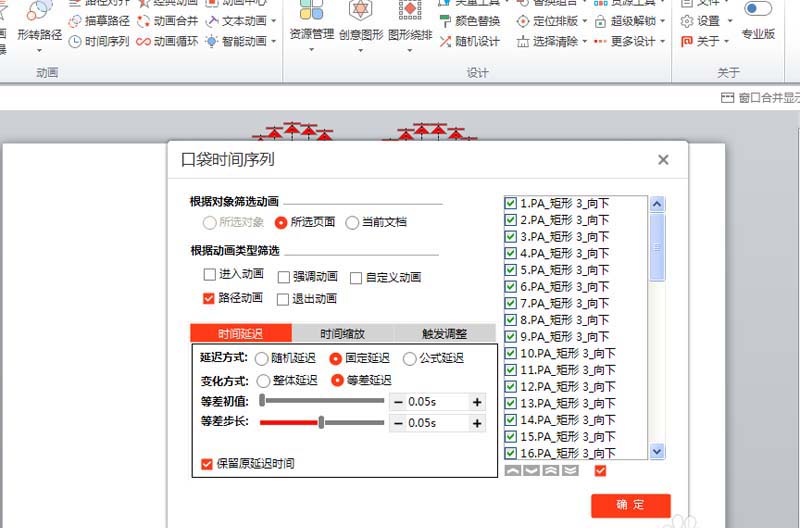Open the 定位排版 dropdown arrow
This screenshot has height=528, width=800.
pyautogui.click(x=585, y=21)
